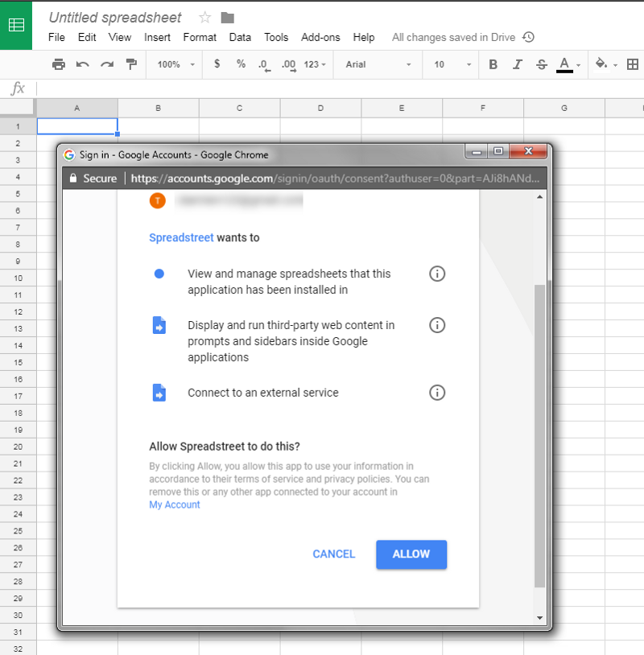Star the Untitled spreadsheet
The image size is (644, 655).
pos(205,18)
